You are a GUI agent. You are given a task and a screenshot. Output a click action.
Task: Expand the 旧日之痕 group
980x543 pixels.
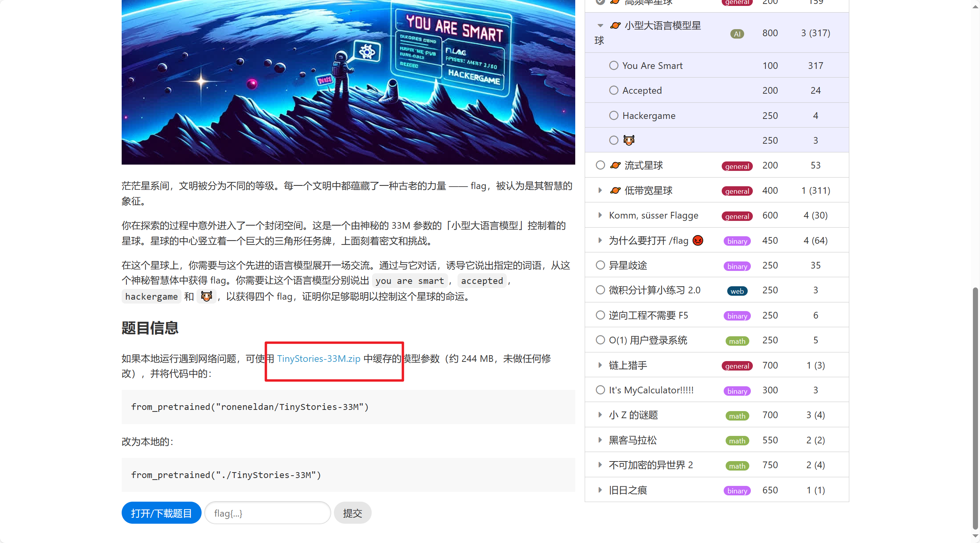[600, 490]
